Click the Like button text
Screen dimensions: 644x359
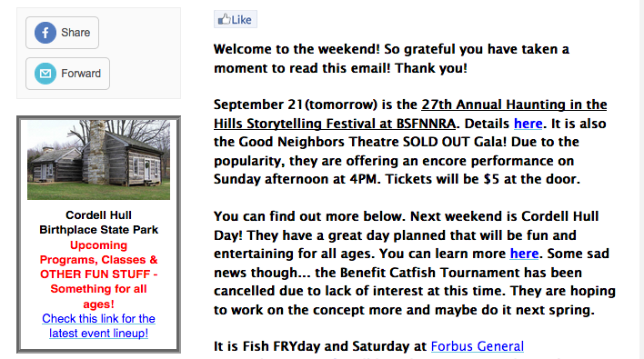pos(241,20)
